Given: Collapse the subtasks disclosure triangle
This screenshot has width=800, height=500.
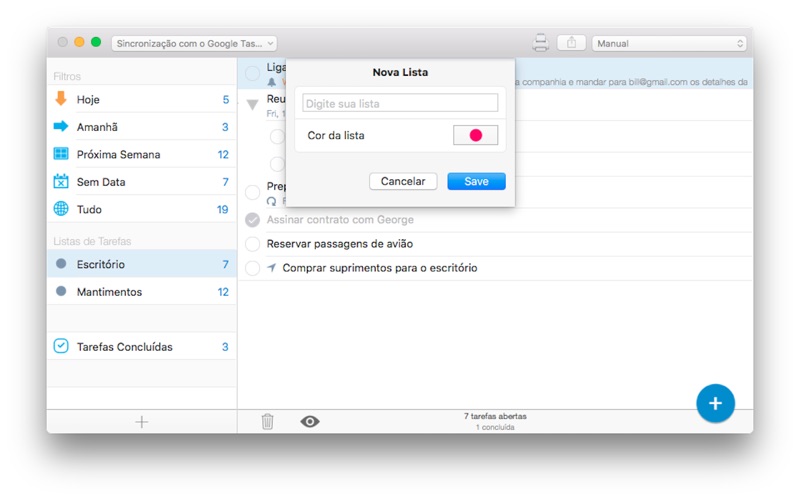Looking at the screenshot, I should 253,104.
